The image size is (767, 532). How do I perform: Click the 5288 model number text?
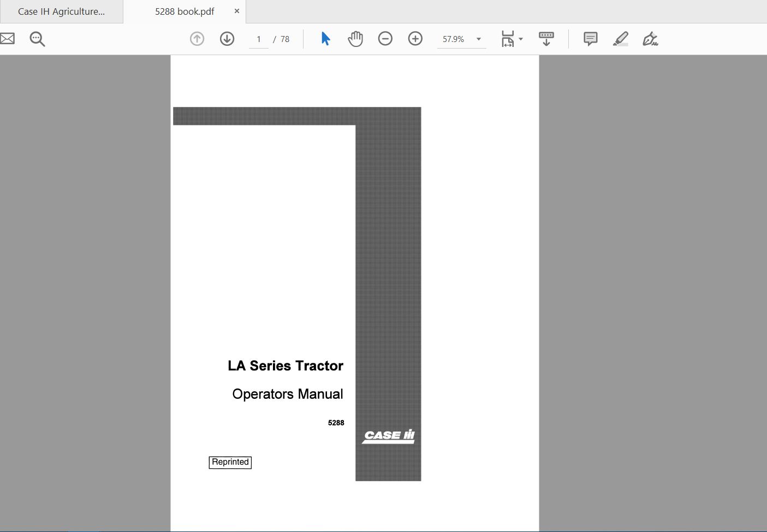click(336, 423)
